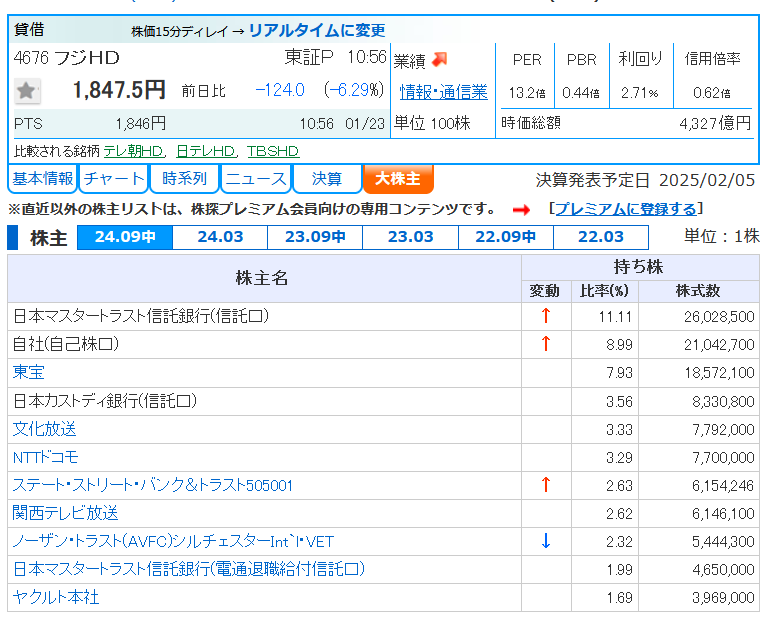Open the 基本情報 tab
Image resolution: width=769 pixels, height=617 pixels.
coord(42,179)
